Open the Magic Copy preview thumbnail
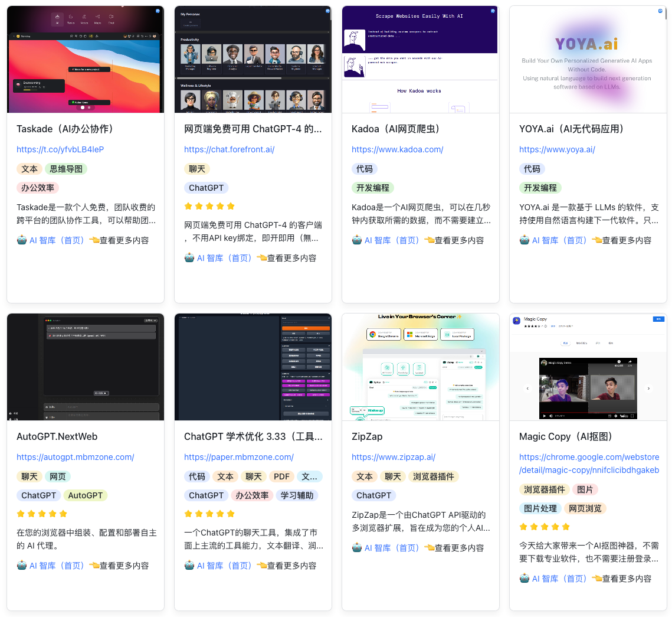The width and height of the screenshot is (672, 617). click(588, 367)
